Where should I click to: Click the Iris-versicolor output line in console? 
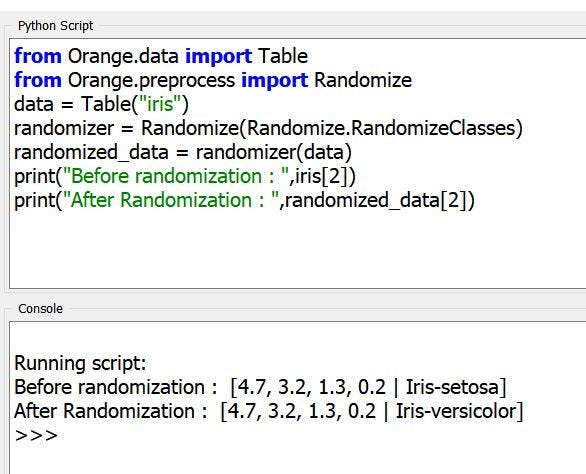tap(269, 412)
